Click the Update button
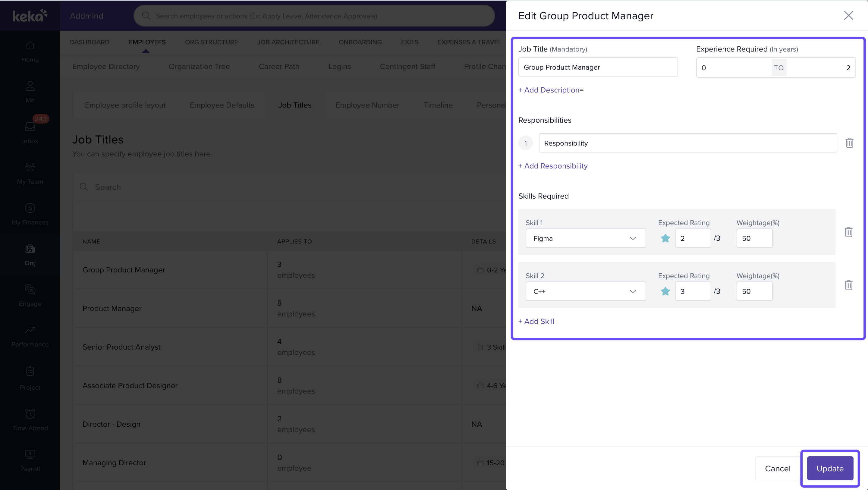 (x=830, y=468)
